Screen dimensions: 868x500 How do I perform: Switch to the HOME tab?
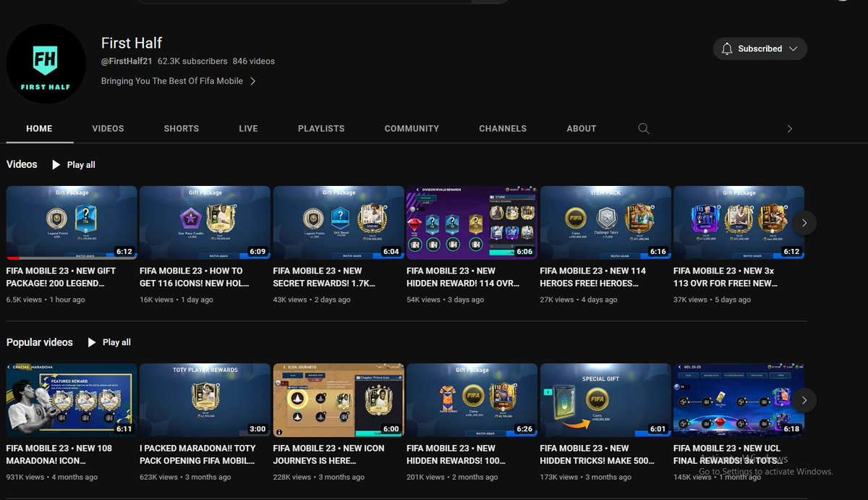[x=39, y=129]
